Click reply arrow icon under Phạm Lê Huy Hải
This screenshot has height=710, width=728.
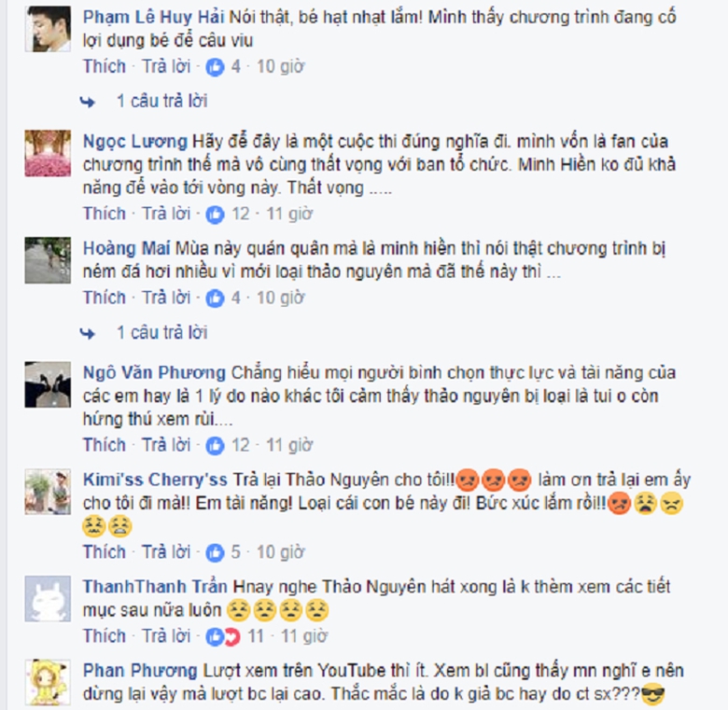tap(88, 102)
